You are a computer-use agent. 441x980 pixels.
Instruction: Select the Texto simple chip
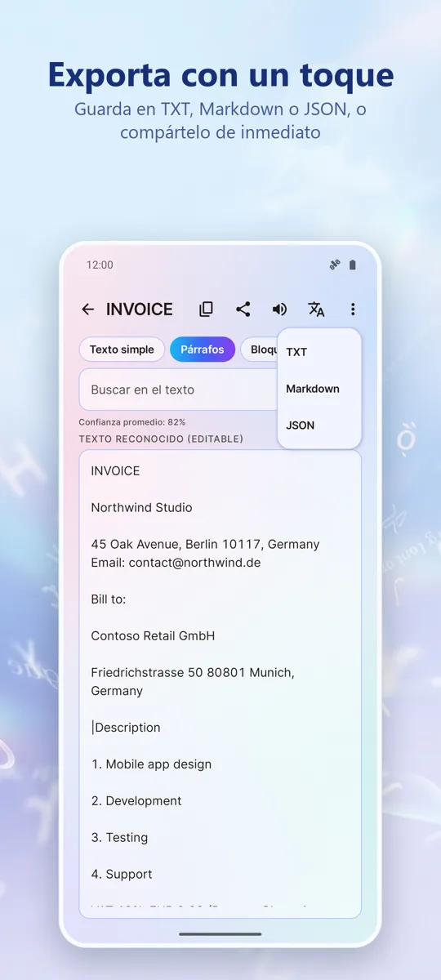click(x=122, y=350)
